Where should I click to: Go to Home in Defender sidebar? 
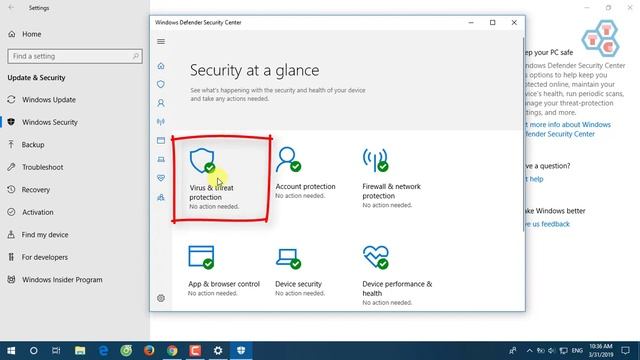pyautogui.click(x=161, y=66)
